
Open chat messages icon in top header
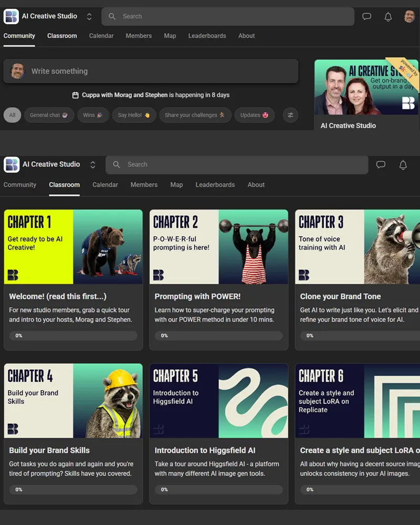point(367,16)
